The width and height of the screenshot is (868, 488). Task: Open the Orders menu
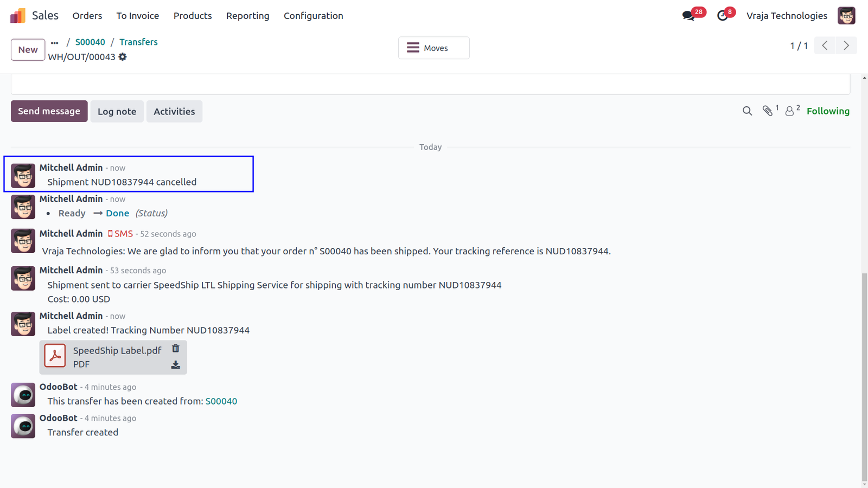[87, 16]
